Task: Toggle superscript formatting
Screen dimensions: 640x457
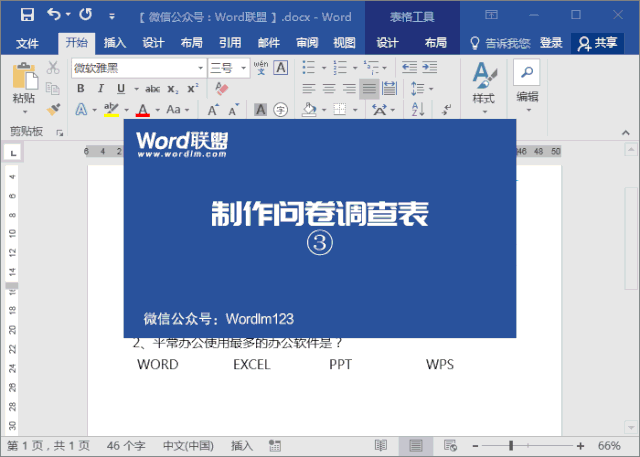Action: click(x=193, y=89)
